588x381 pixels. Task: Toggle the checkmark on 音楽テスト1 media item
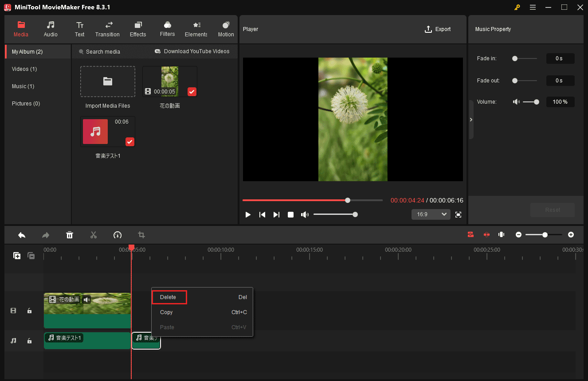129,142
